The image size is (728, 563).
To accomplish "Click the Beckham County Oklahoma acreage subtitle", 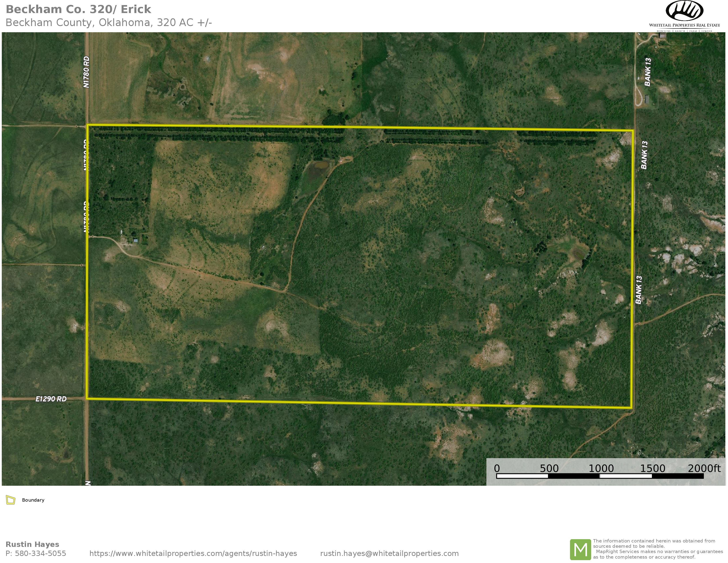I will [x=109, y=22].
